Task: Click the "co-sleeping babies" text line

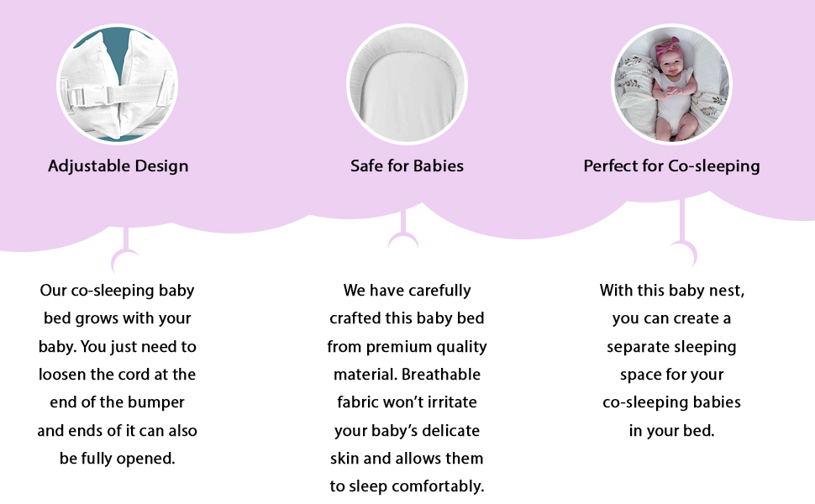Action: pos(671,402)
